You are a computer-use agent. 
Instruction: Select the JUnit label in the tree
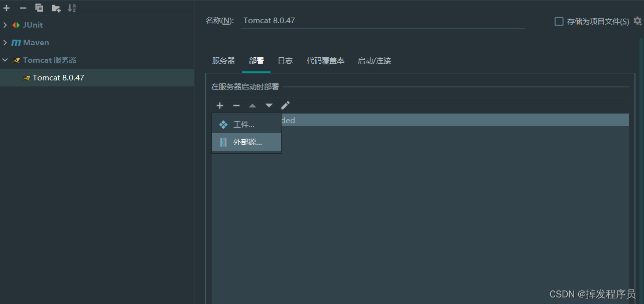pyautogui.click(x=33, y=25)
